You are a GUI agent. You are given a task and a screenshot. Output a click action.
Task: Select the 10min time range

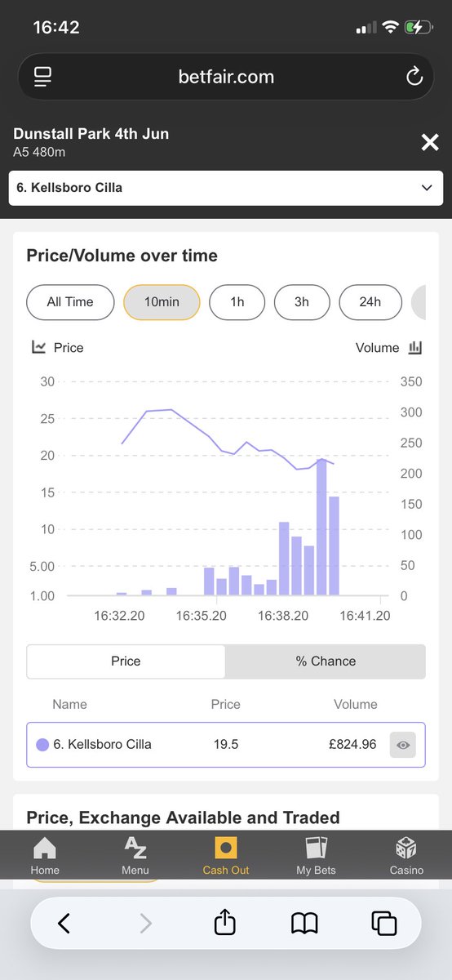[x=162, y=302]
